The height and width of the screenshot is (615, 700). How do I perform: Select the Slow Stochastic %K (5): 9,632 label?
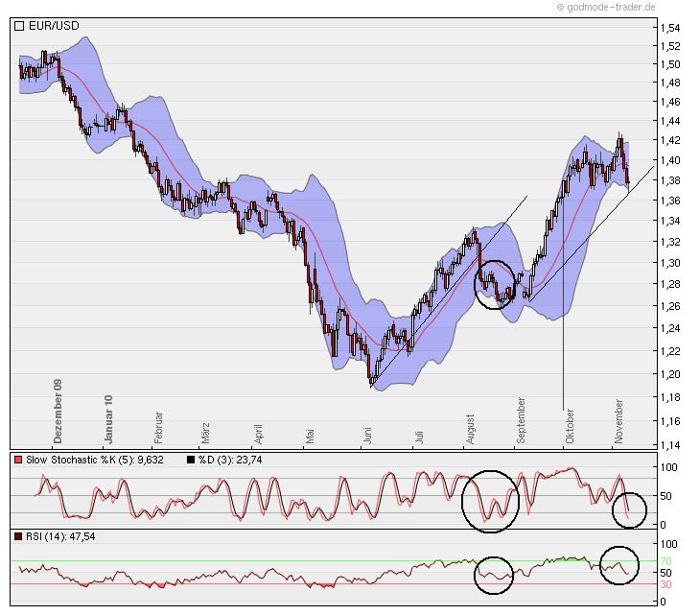[95, 460]
